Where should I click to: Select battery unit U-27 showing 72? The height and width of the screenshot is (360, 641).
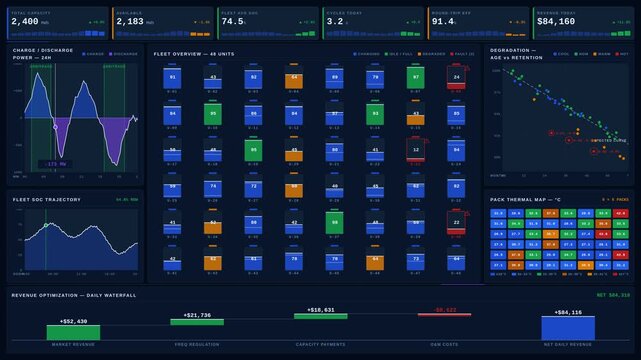click(x=253, y=186)
